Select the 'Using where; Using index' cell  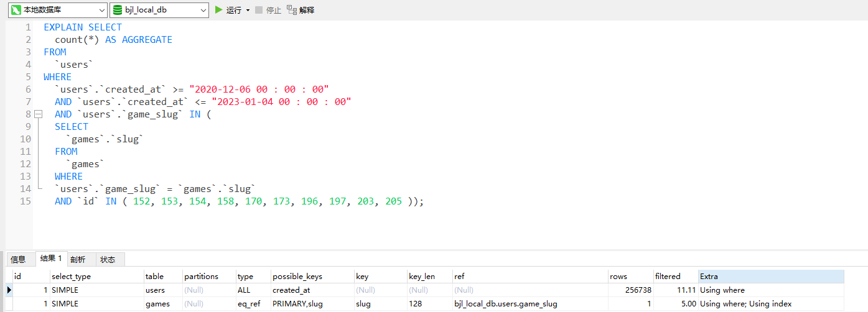click(x=771, y=304)
